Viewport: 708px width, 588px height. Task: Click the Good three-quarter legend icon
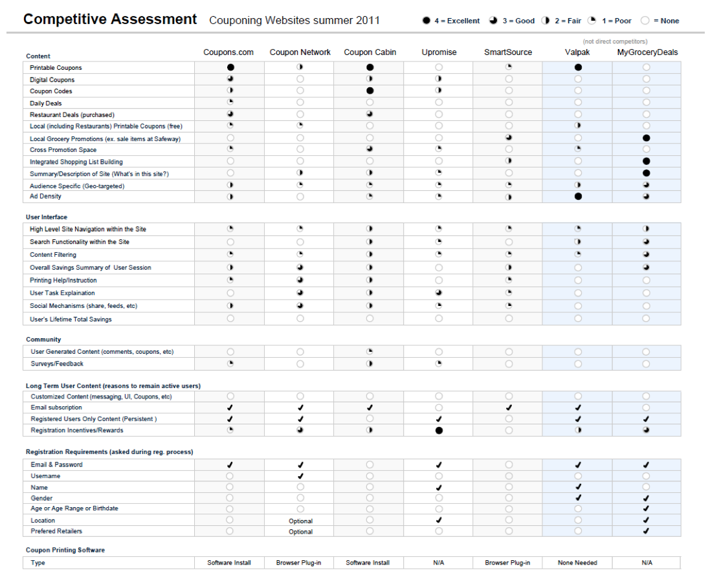click(493, 21)
